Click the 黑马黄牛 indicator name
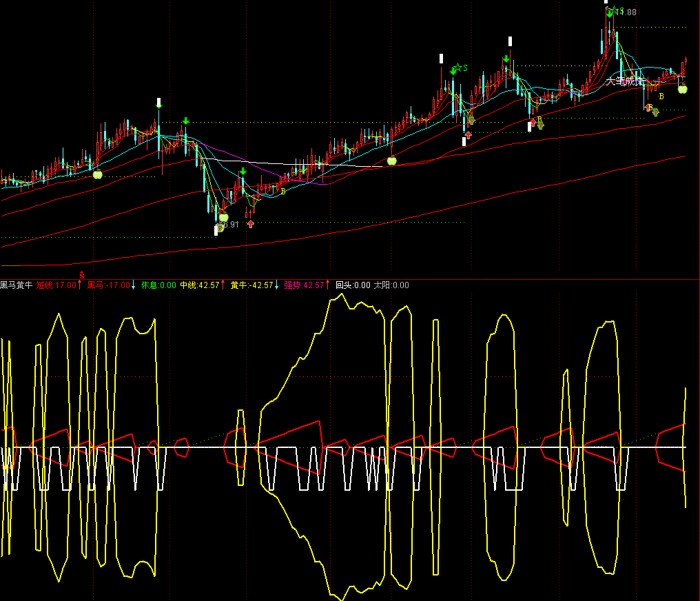 point(16,285)
